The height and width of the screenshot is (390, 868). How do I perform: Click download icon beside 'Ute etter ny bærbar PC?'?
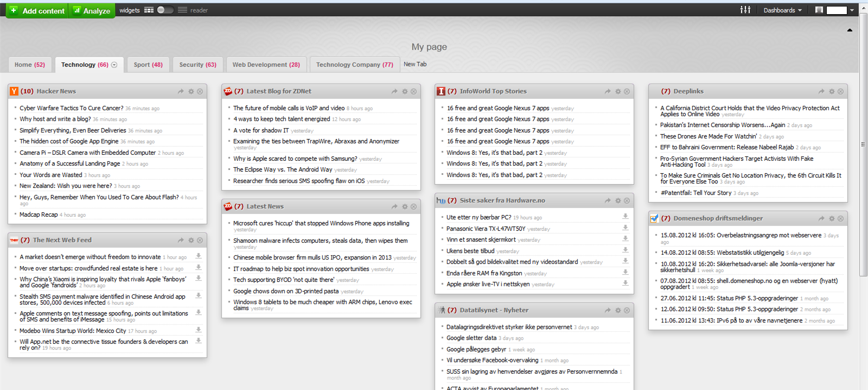pos(625,216)
